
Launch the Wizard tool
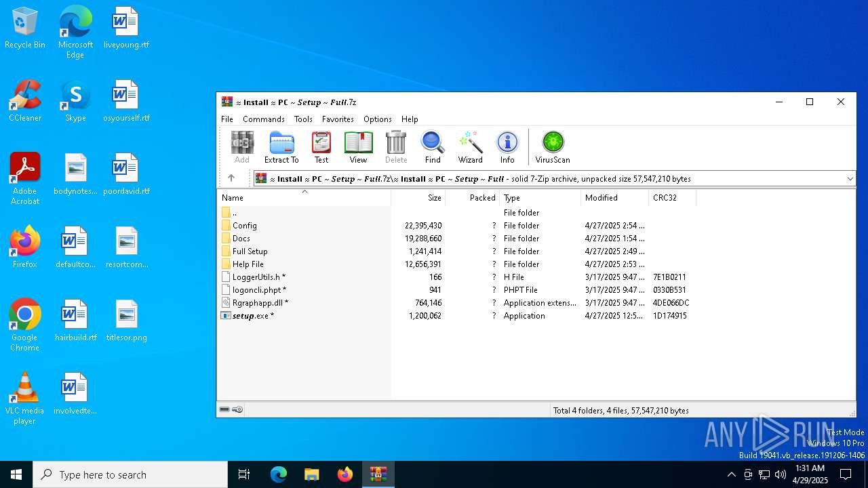tap(470, 147)
